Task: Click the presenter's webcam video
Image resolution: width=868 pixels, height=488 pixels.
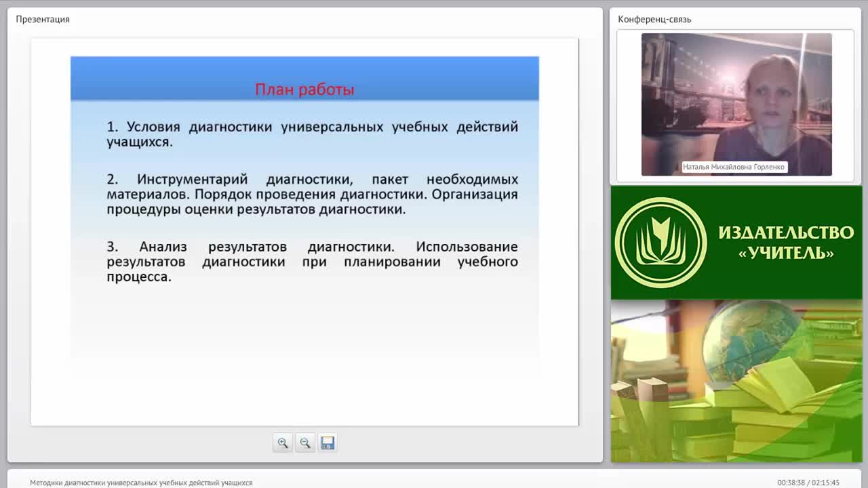Action: click(736, 104)
